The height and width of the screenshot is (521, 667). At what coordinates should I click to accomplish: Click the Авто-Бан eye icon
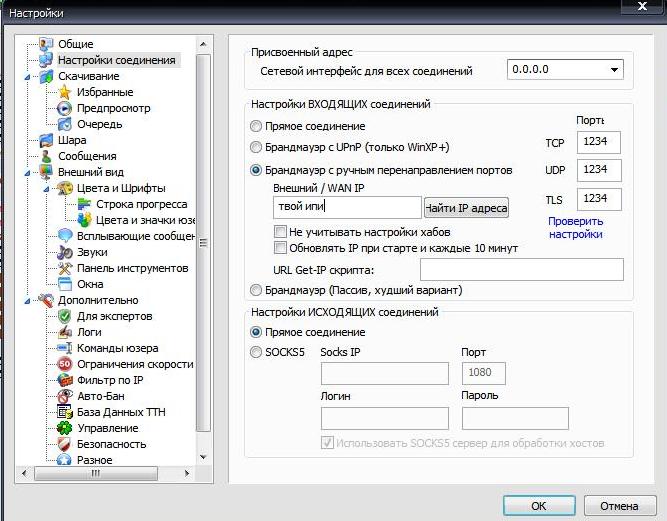(65, 396)
